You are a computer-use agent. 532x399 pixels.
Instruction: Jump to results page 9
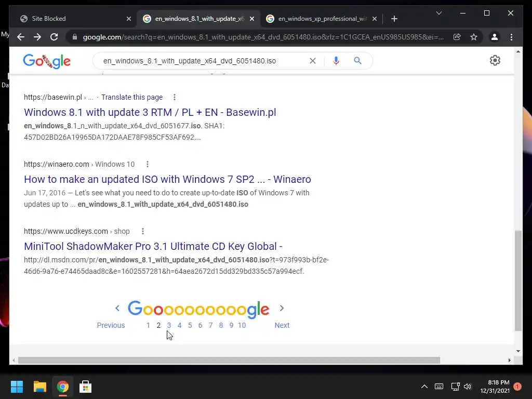231,325
